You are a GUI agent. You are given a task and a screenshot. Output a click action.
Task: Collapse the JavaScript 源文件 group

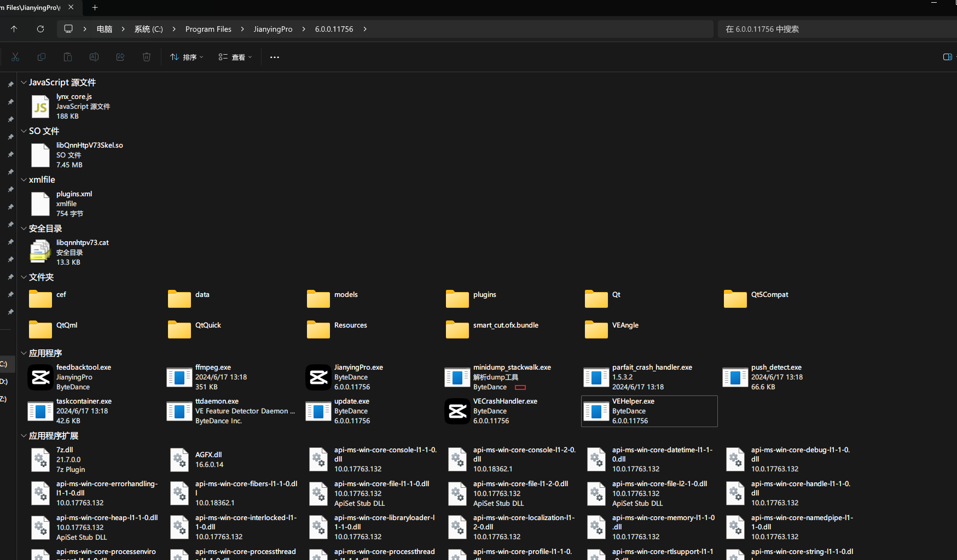click(x=24, y=83)
